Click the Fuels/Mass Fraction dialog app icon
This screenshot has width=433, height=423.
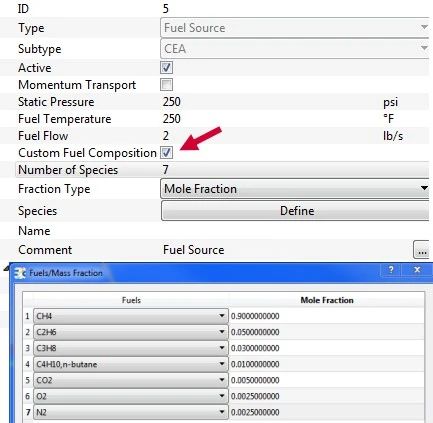[x=20, y=273]
